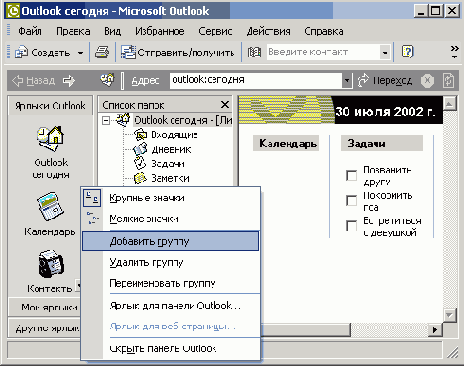This screenshot has width=464, height=366.
Task: Open the Контакты shortcut icon
Action: pos(50,264)
